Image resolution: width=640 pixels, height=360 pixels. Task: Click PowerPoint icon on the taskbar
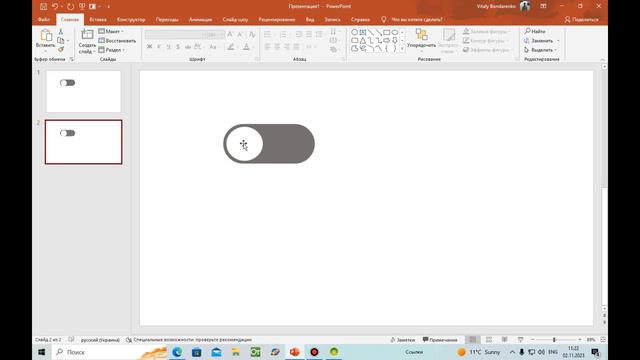coord(295,352)
